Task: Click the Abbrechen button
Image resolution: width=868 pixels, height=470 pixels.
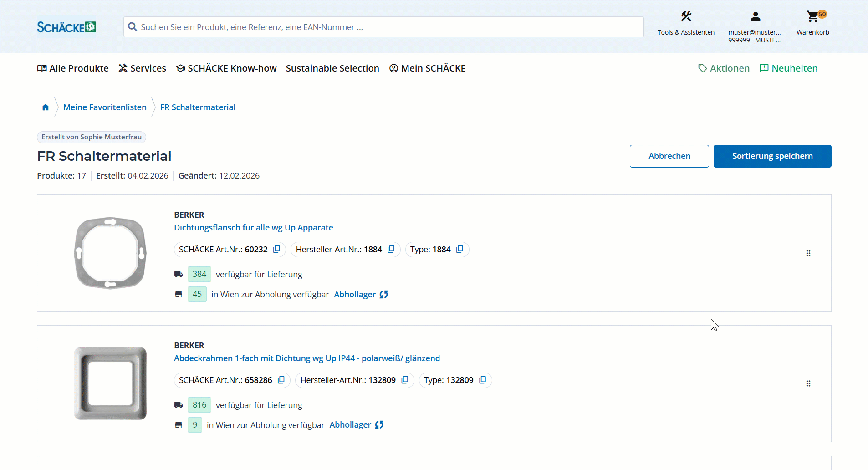Action: coord(669,156)
